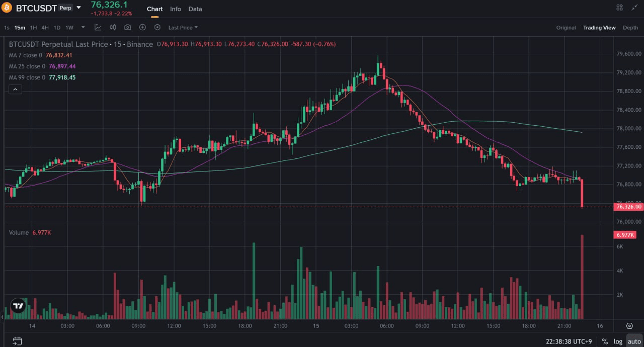The width and height of the screenshot is (644, 347).
Task: Open the candlestick chart style icon
Action: [x=113, y=28]
